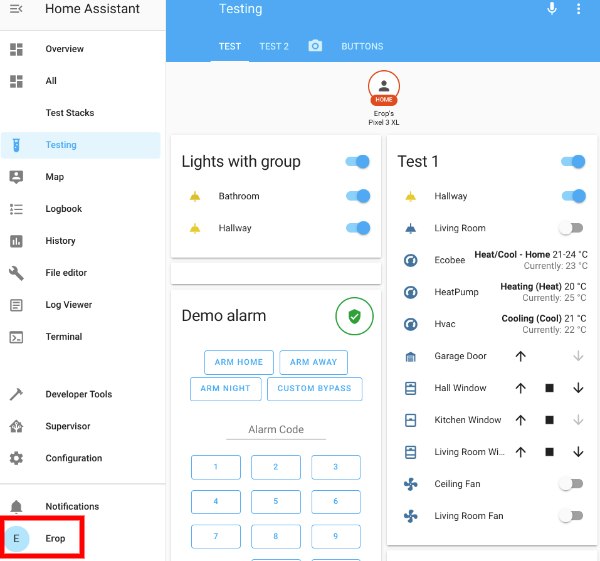Click the Alarm Code input field
The width and height of the screenshot is (600, 561).
coord(276,429)
